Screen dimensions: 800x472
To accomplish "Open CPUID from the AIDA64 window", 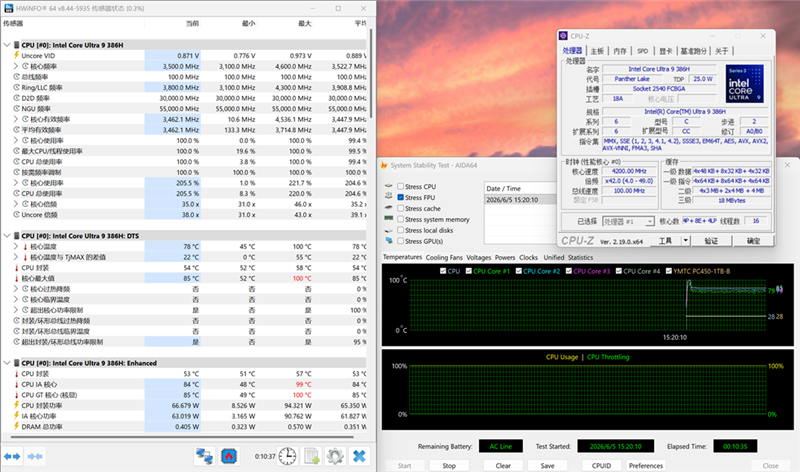I will (602, 465).
